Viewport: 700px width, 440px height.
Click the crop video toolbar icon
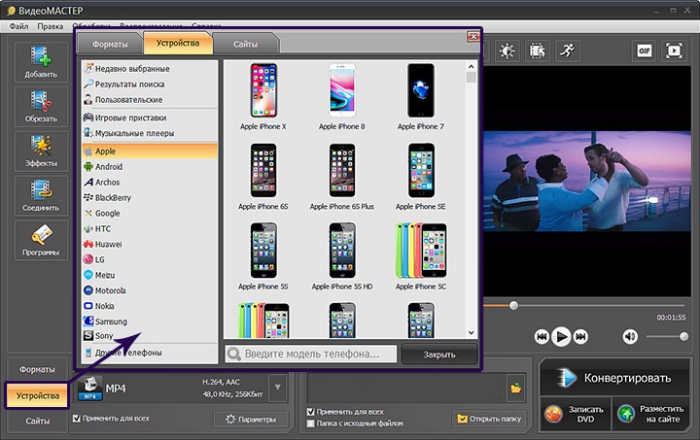pyautogui.click(x=537, y=51)
